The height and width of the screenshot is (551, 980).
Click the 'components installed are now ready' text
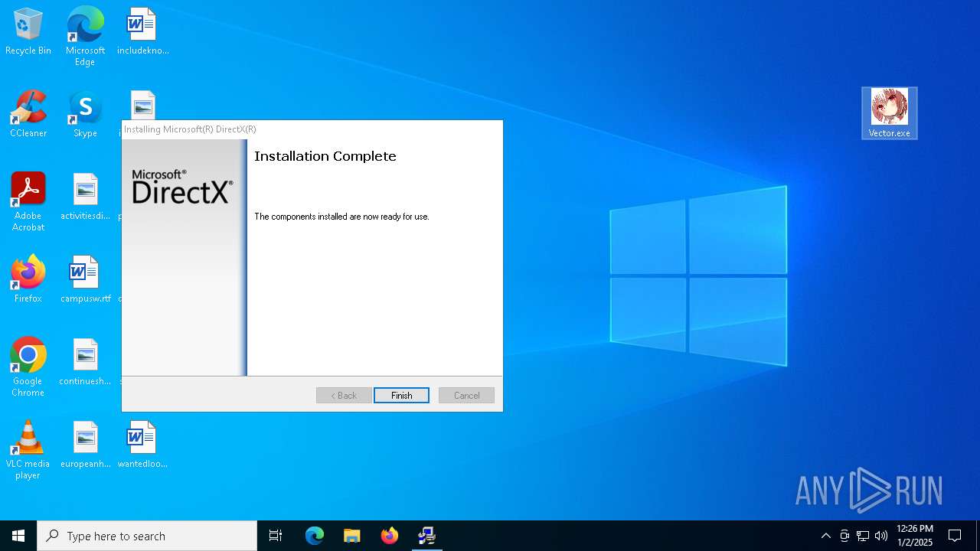341,217
